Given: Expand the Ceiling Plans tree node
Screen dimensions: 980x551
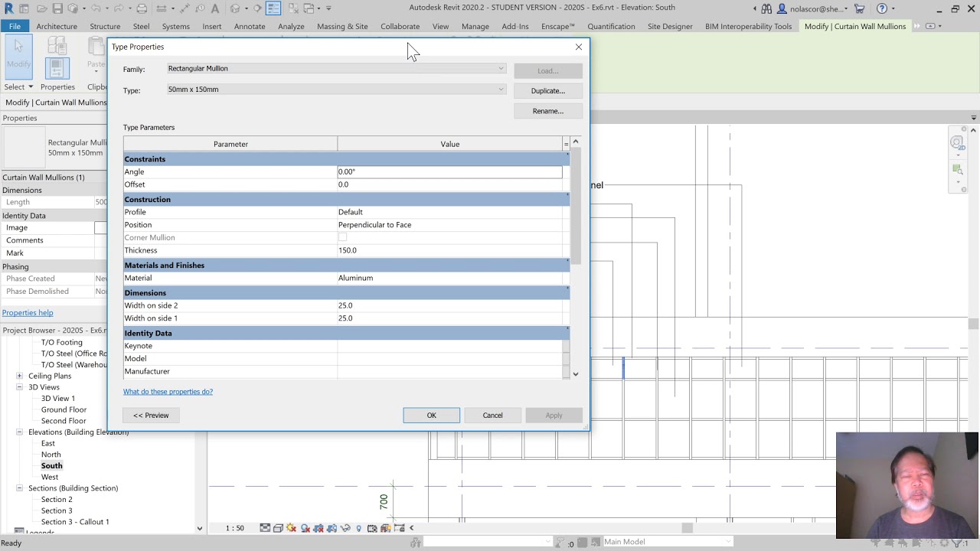Looking at the screenshot, I should [19, 376].
